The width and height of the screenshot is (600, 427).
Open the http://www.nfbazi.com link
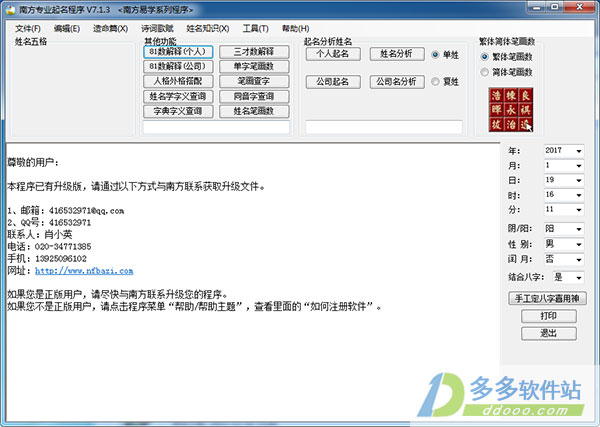point(84,271)
